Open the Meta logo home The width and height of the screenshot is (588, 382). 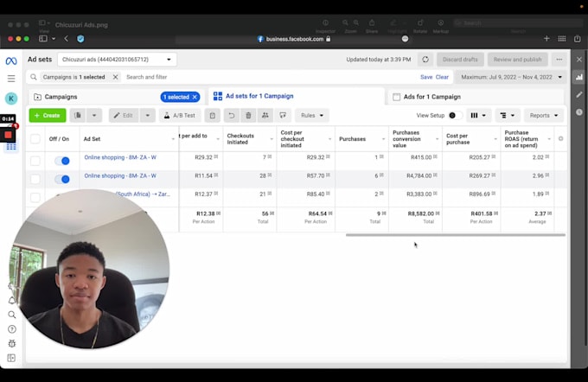pos(11,60)
